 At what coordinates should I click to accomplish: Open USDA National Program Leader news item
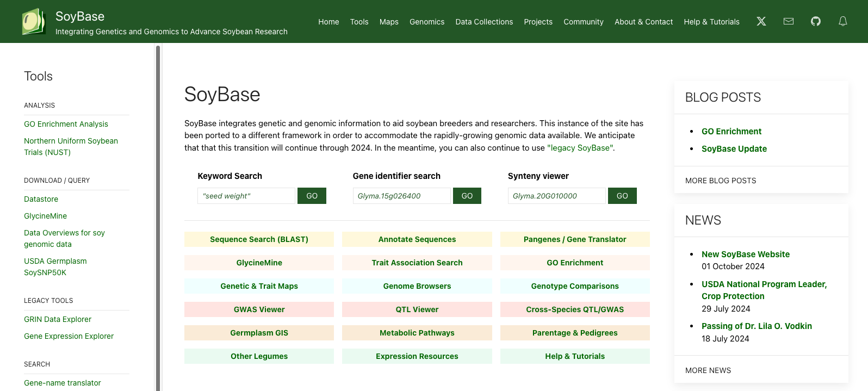(x=764, y=290)
